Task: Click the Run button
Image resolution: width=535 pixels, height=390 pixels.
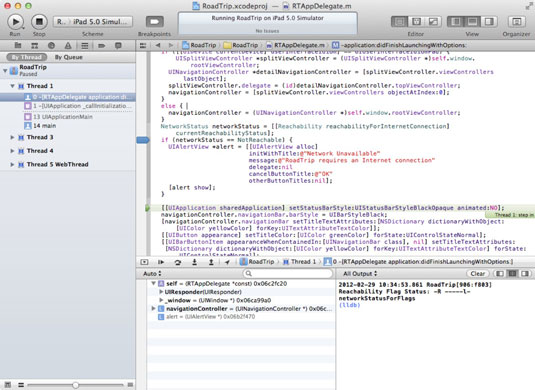Action: click(x=15, y=22)
